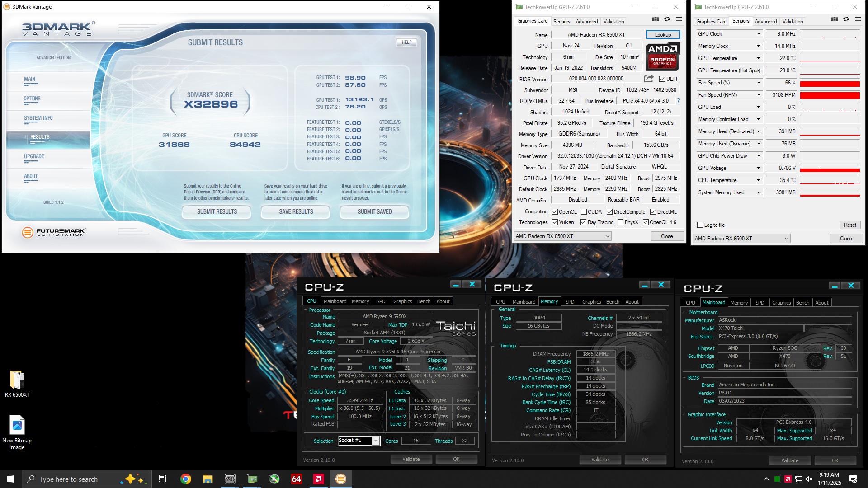Viewport: 868px width, 488px height.
Task: Open the Bench tab in CPU-Z Memory window
Action: click(x=613, y=302)
